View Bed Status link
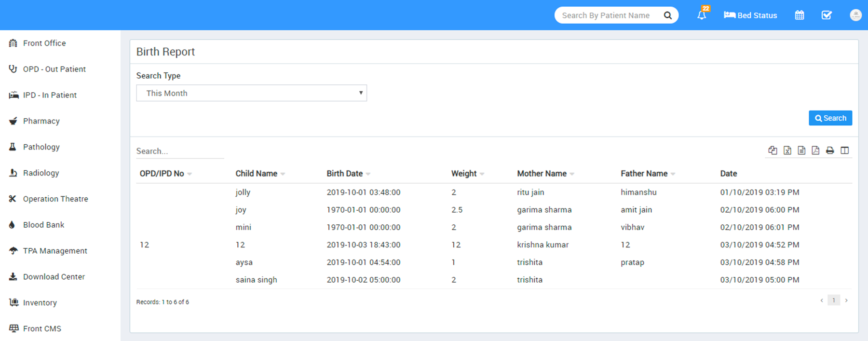 point(750,15)
